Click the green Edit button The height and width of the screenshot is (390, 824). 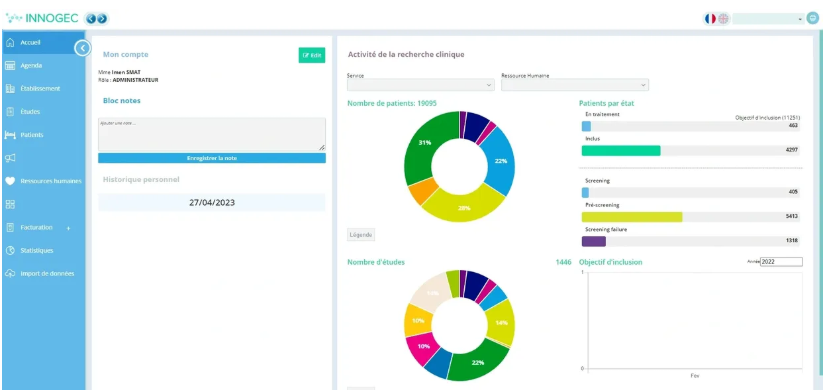click(x=312, y=55)
